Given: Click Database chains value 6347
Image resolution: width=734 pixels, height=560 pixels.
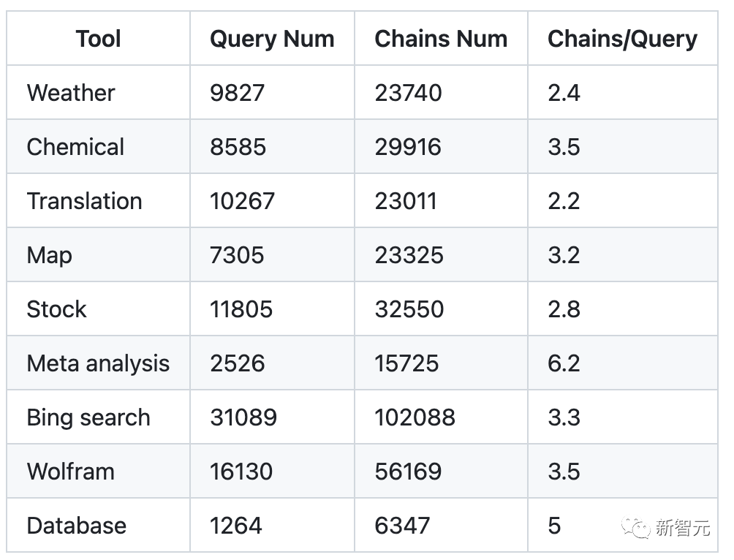Looking at the screenshot, I should coord(403,526).
